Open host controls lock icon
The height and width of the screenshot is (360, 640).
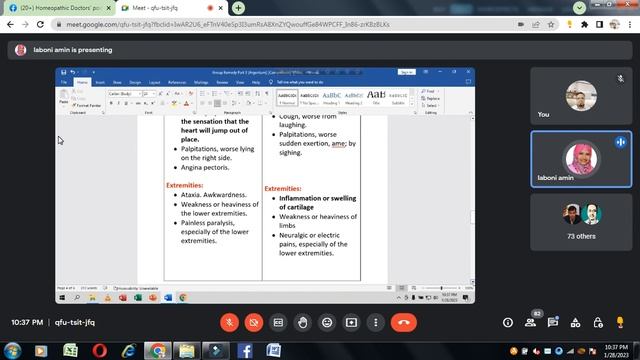coord(598,322)
